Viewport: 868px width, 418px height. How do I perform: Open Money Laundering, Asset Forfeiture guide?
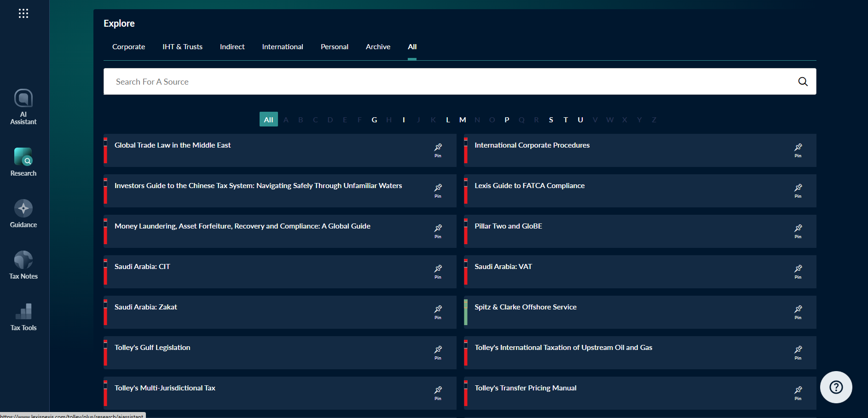pos(243,226)
